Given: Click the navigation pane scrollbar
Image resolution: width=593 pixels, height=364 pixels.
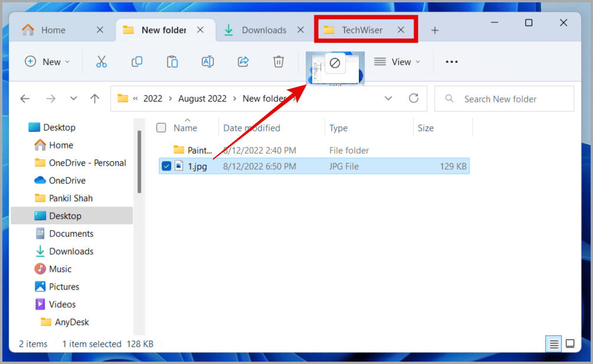Looking at the screenshot, I should (x=139, y=162).
